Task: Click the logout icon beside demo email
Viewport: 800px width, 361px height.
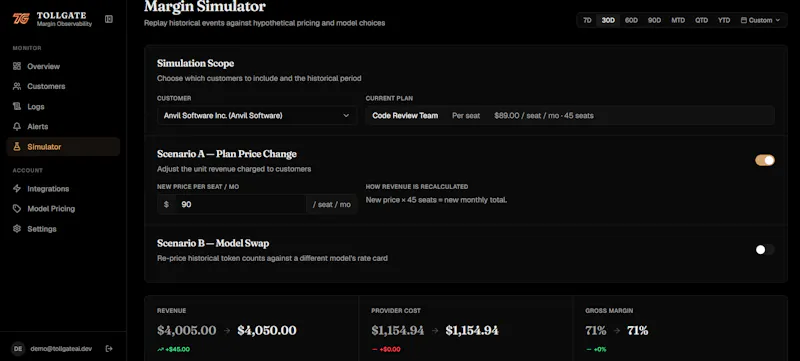Action: 109,349
